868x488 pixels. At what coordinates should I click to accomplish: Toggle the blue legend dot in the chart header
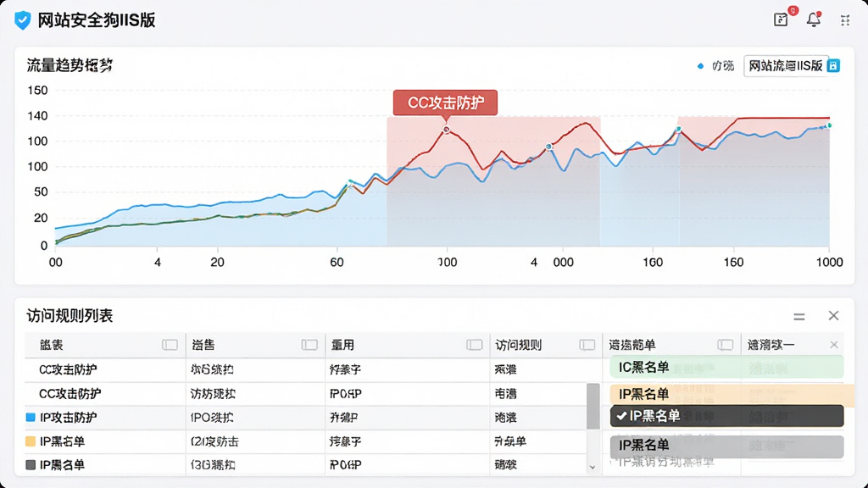point(700,66)
